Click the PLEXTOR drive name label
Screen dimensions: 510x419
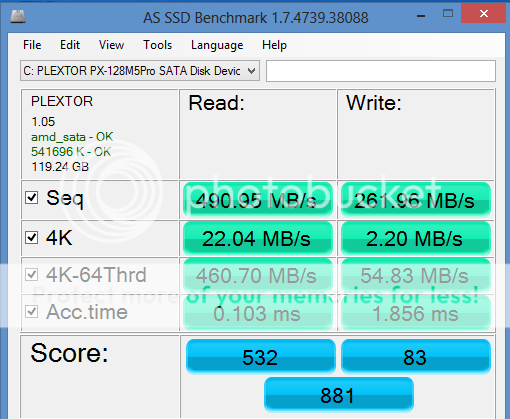click(62, 101)
